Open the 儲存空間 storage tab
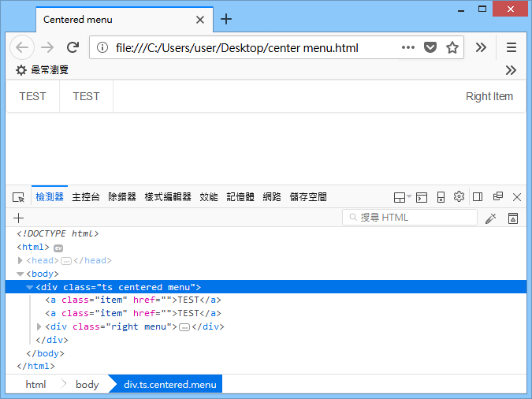532x399 pixels. 308,197
